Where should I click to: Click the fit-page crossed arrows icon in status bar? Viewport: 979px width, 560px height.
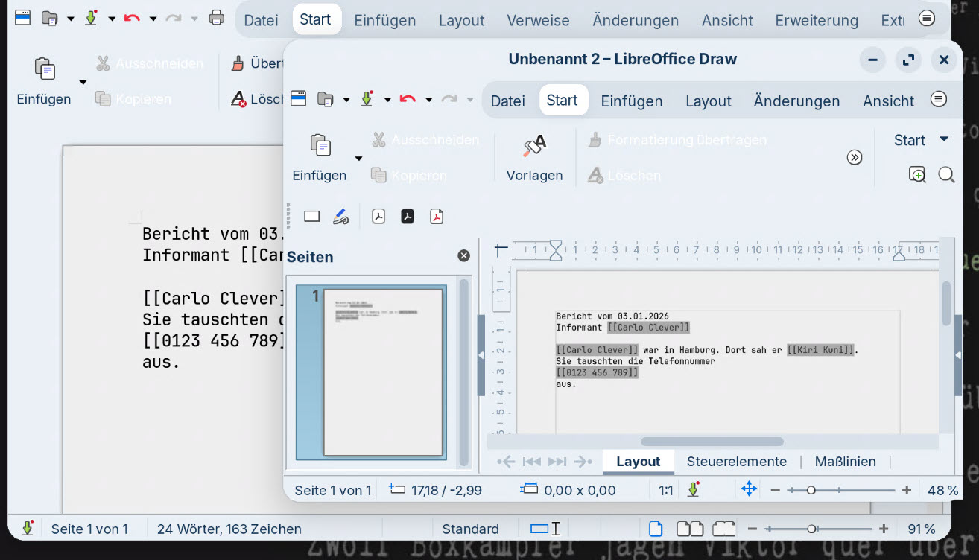(x=749, y=489)
